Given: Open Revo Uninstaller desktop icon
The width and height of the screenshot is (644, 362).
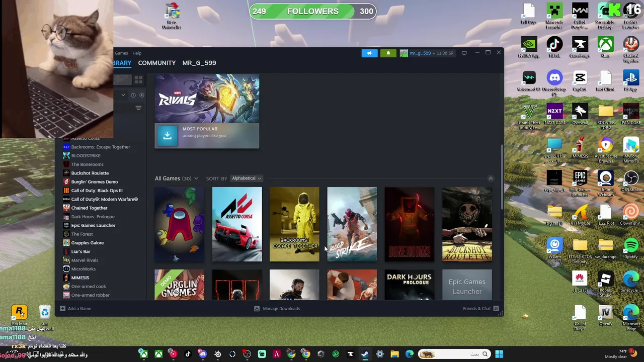Looking at the screenshot, I should tap(172, 16).
